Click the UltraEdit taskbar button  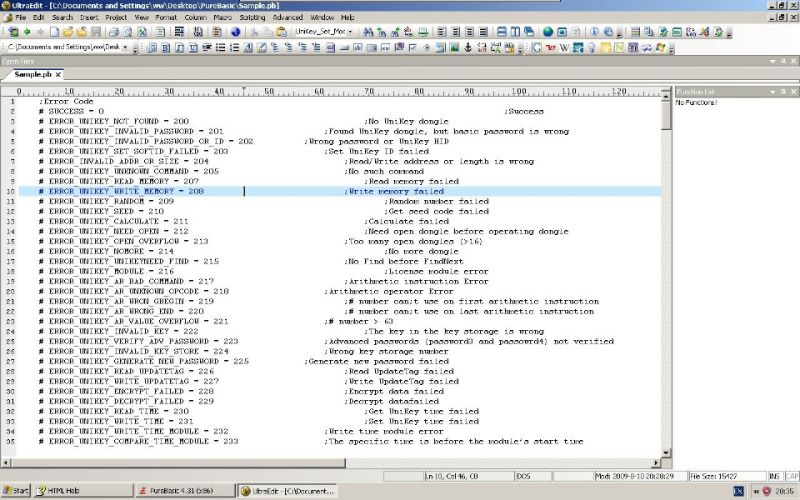click(x=287, y=491)
